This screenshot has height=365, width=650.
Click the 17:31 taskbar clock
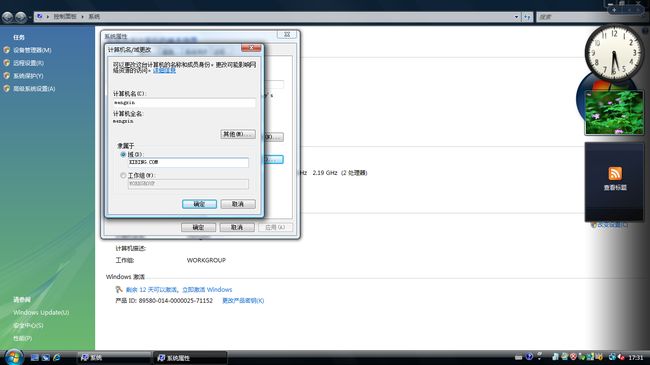coord(635,358)
